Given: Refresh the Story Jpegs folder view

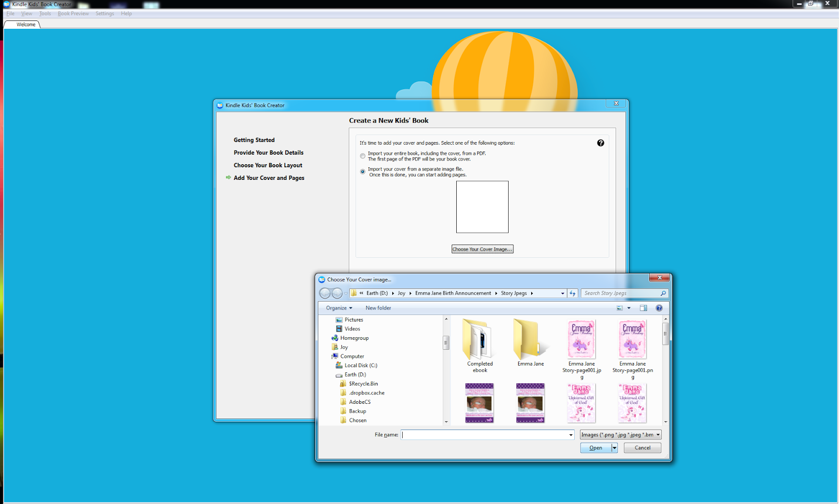Looking at the screenshot, I should pyautogui.click(x=572, y=293).
